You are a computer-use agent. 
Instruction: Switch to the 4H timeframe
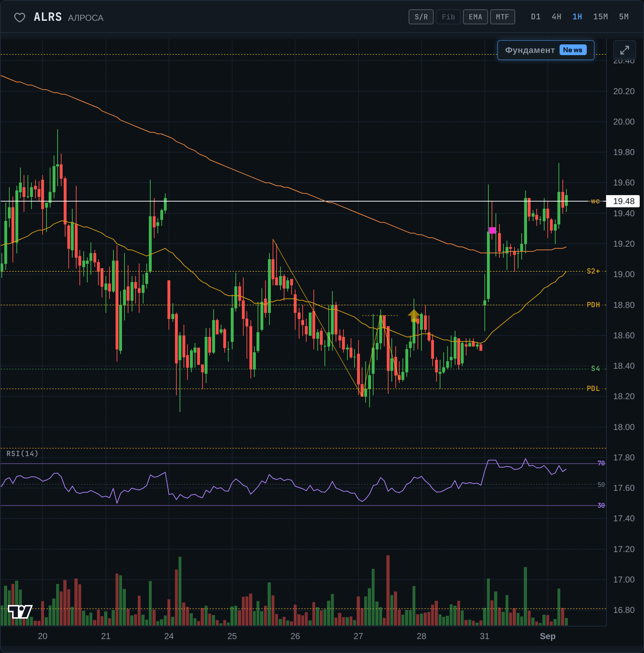(556, 17)
